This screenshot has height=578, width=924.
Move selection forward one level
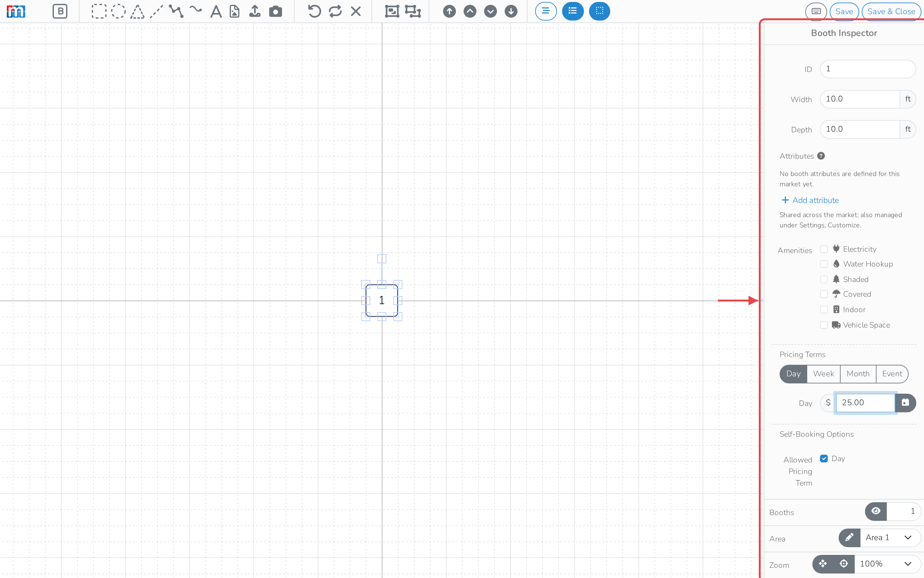pos(470,12)
